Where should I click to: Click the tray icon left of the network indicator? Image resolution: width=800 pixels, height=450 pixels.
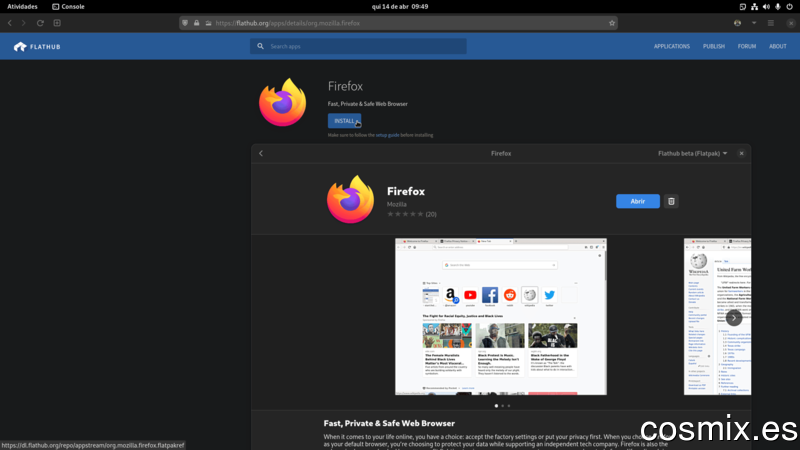click(x=742, y=7)
